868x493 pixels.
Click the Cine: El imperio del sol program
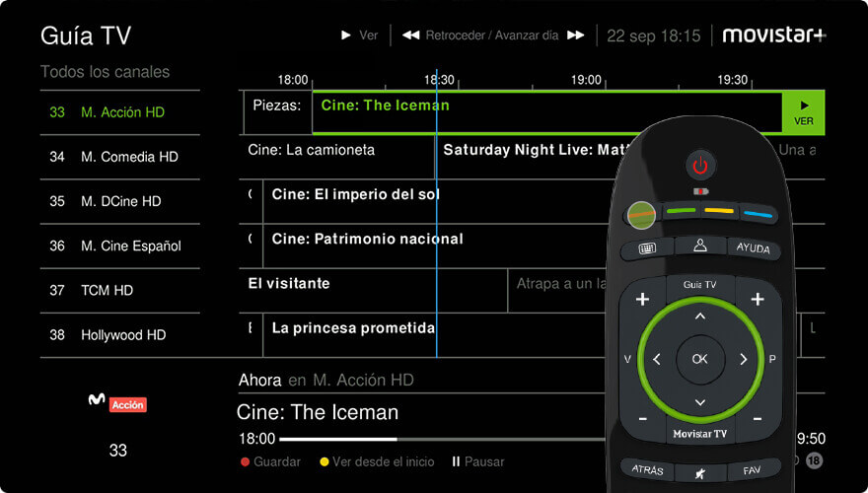pos(355,195)
